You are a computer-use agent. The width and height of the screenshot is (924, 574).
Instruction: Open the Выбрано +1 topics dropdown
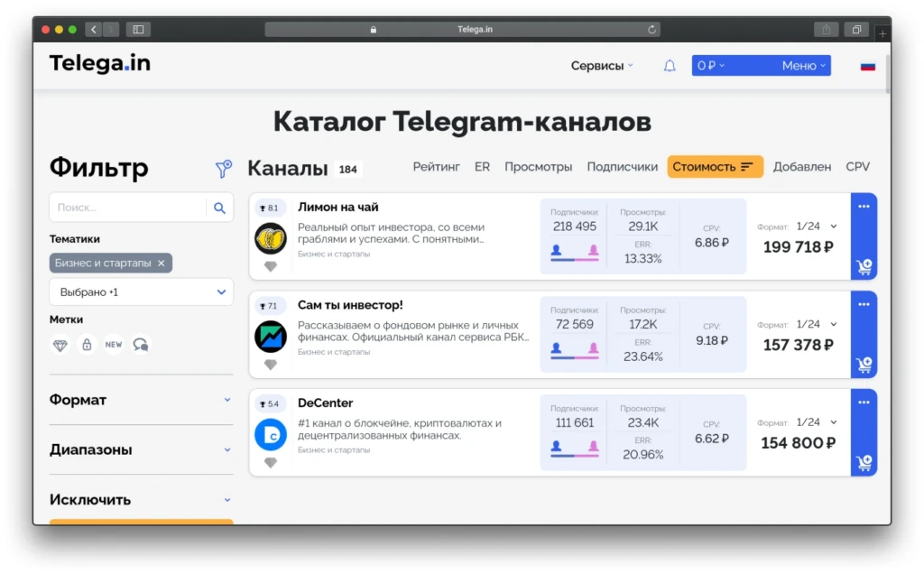point(141,292)
